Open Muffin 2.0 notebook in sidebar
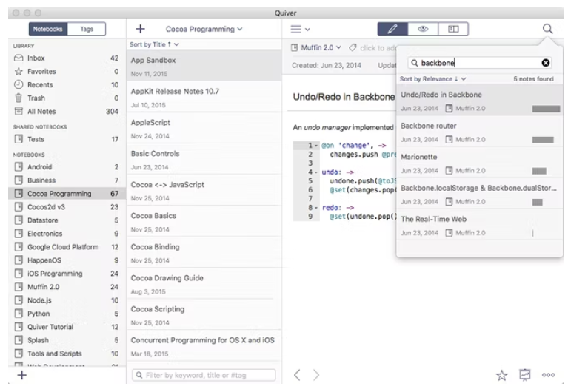The image size is (588, 392). point(67,287)
